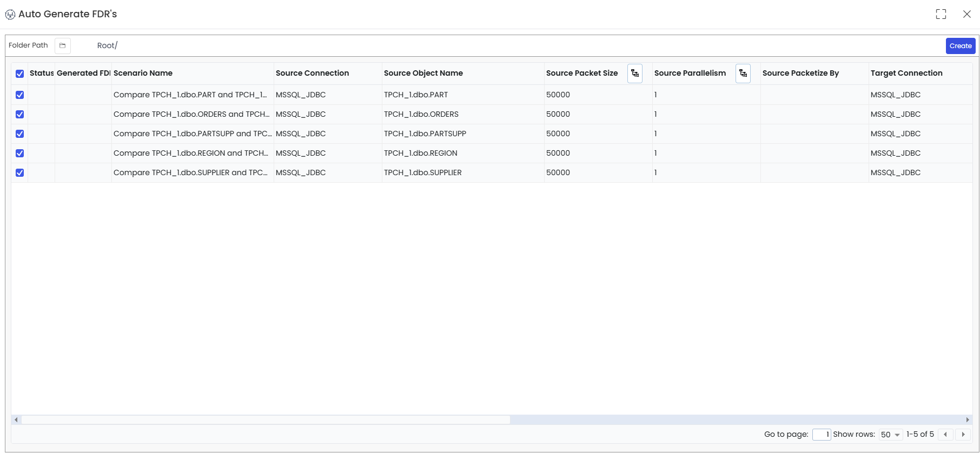Click the Source Packet Size bulk-edit icon
980x453 pixels.
click(635, 74)
